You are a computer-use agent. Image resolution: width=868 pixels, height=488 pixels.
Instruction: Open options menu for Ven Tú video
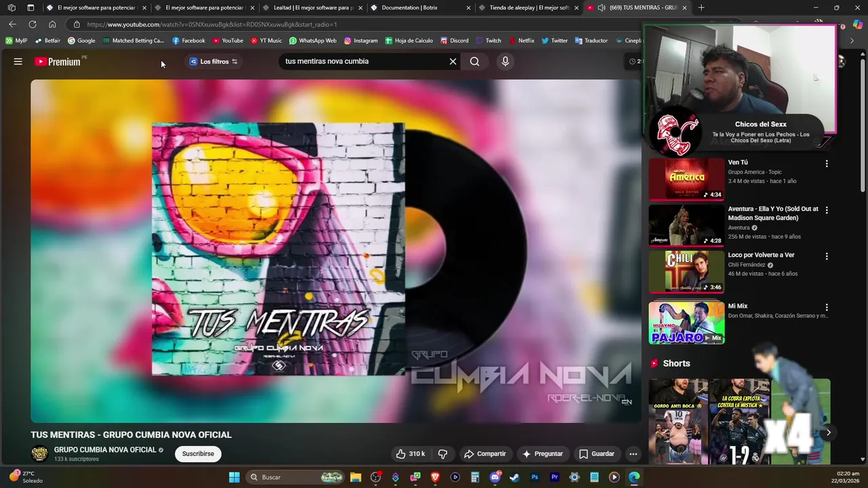(827, 163)
